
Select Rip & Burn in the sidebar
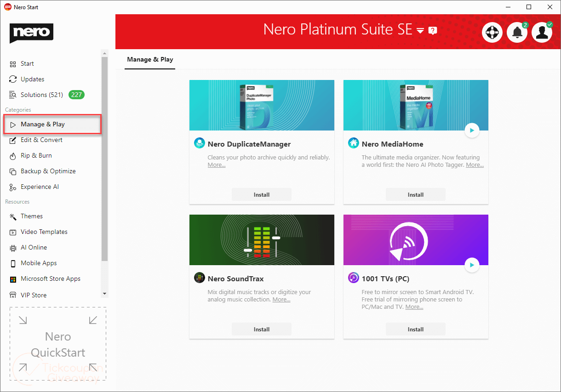tap(36, 155)
